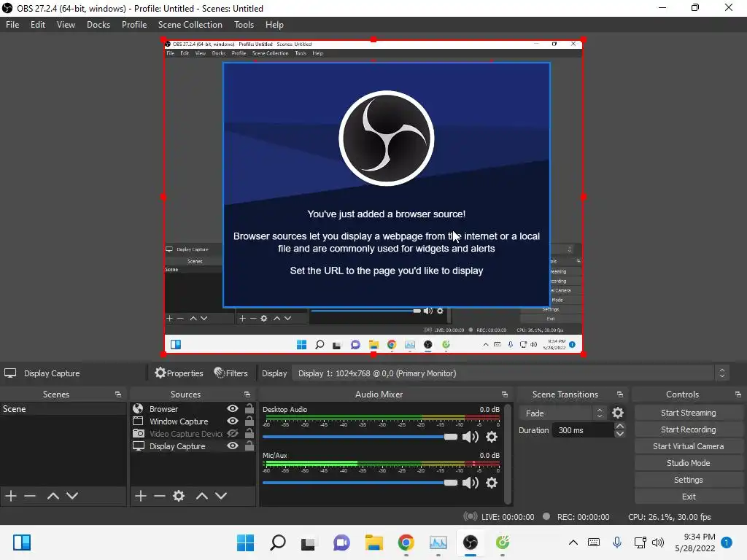Open Properties for Display Capture
Image resolution: width=747 pixels, height=560 pixels.
(x=179, y=373)
